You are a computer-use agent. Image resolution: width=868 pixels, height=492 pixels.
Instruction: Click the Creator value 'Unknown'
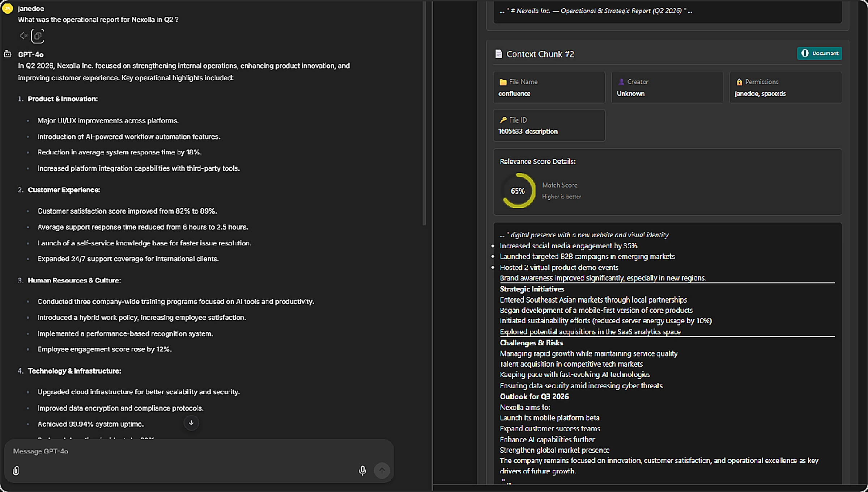pyautogui.click(x=631, y=94)
